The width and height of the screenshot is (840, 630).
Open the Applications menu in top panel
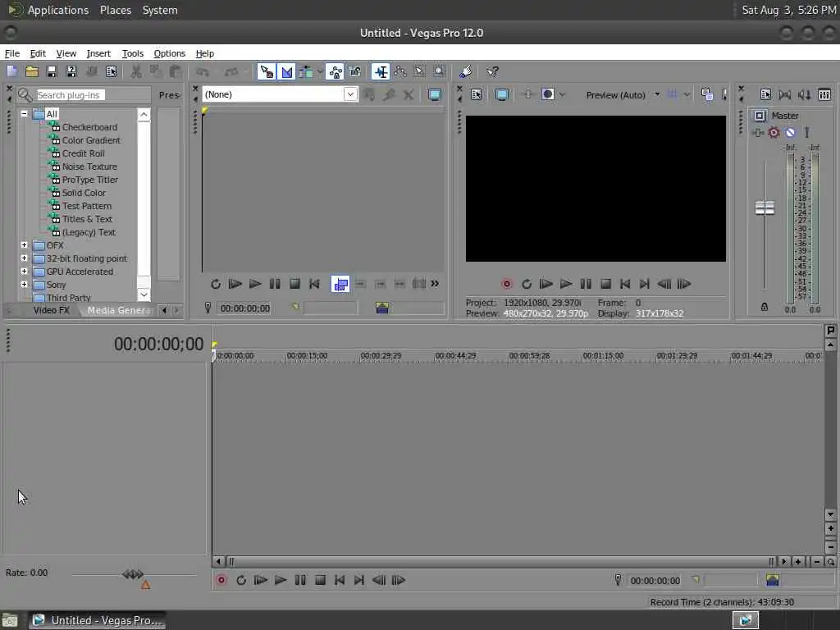pos(58,10)
